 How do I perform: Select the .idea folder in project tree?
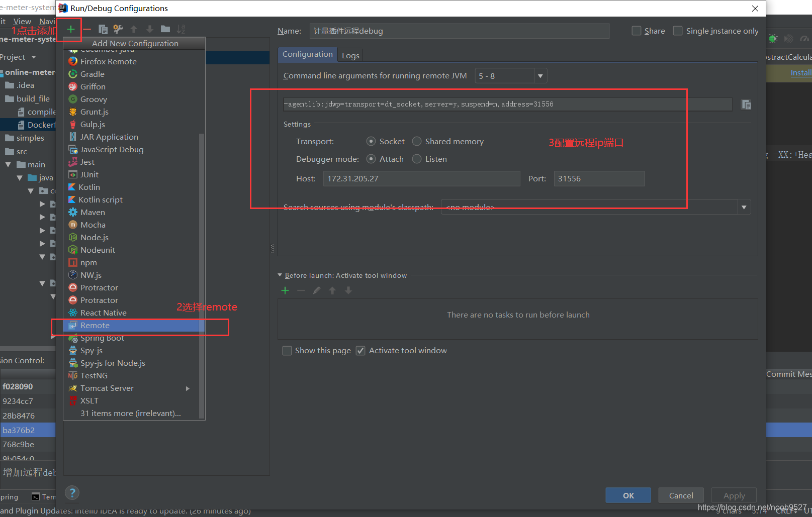pos(20,85)
